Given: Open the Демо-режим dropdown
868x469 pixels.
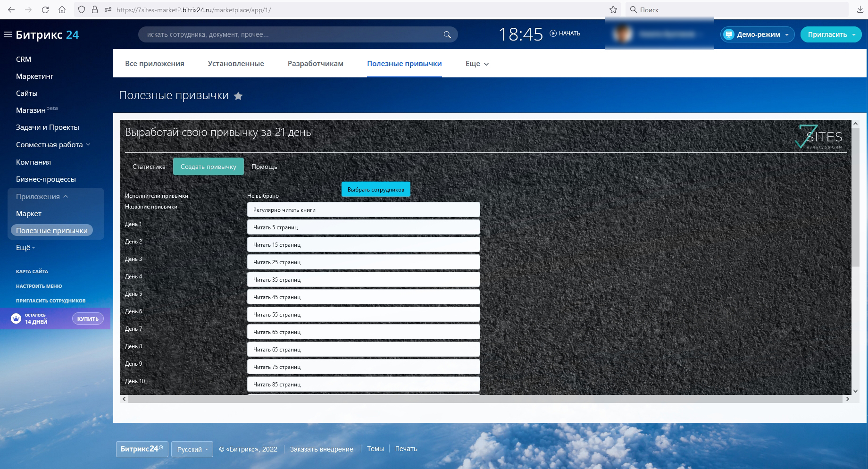Looking at the screenshot, I should 757,34.
